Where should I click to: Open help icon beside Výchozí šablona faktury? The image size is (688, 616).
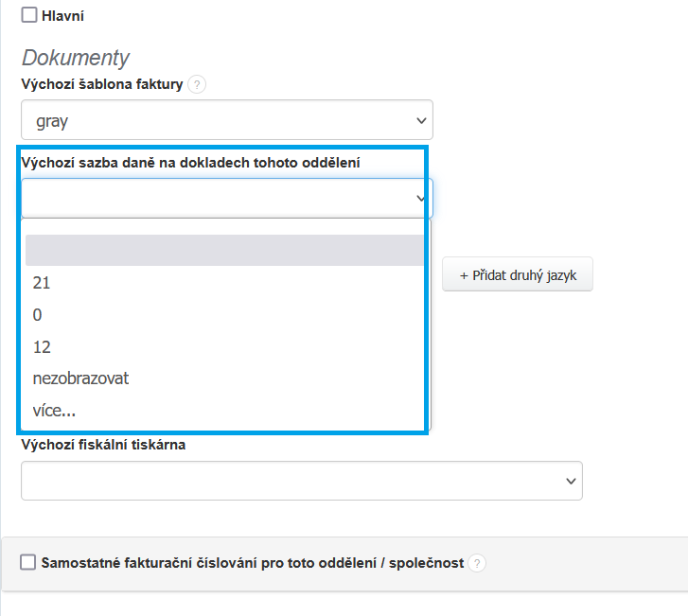click(x=197, y=85)
